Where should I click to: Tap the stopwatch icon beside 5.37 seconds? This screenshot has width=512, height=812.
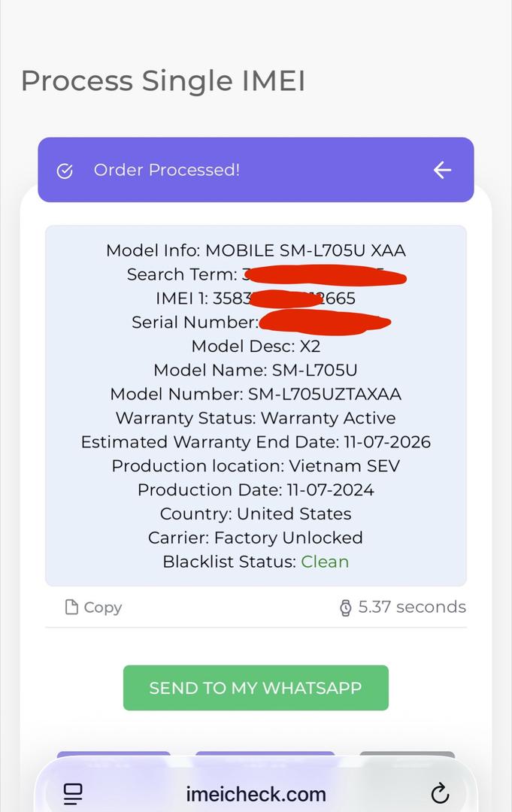345,607
